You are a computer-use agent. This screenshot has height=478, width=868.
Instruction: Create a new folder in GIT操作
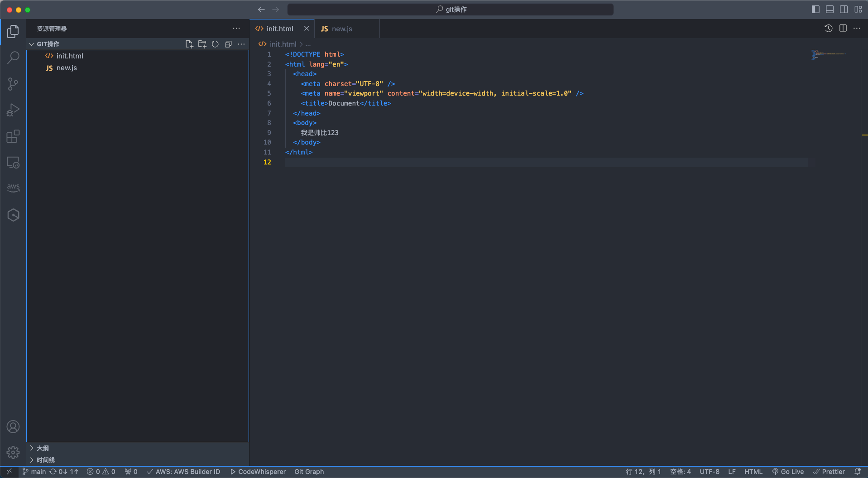tap(202, 44)
